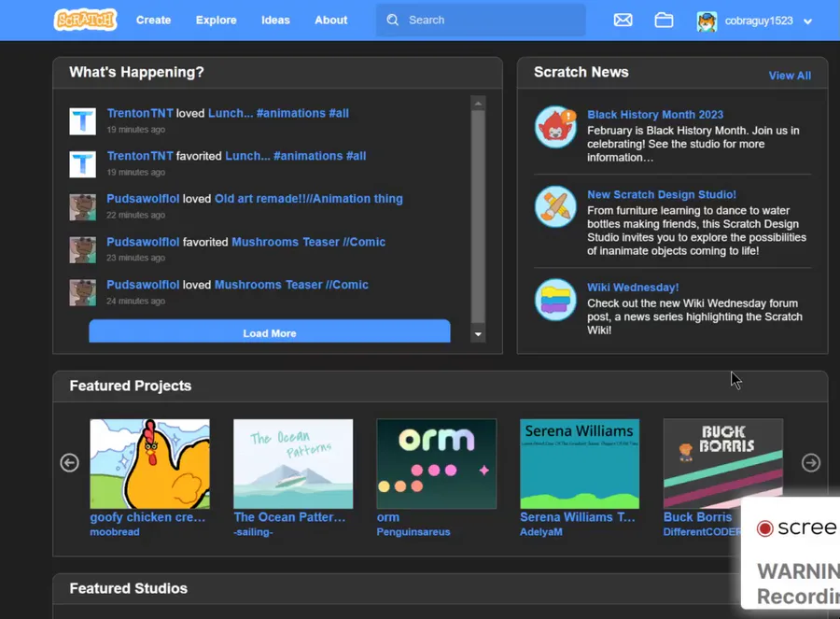Image resolution: width=840 pixels, height=619 pixels.
Task: Open the About menu
Action: tap(330, 20)
